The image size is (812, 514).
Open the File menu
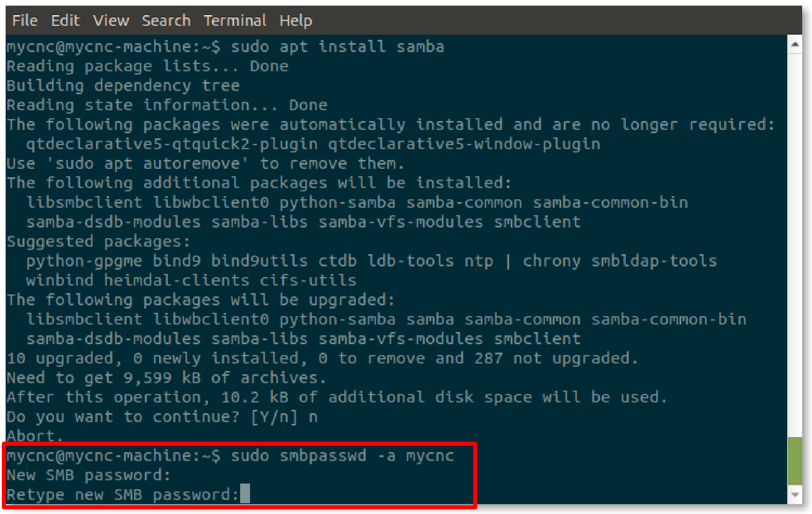[x=24, y=21]
